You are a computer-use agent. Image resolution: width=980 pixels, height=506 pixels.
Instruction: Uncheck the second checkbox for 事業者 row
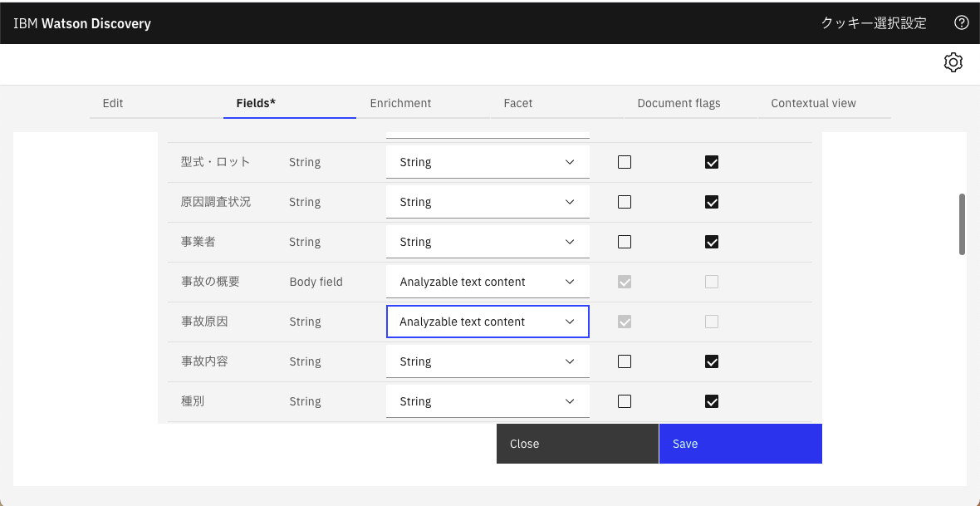[x=712, y=242]
